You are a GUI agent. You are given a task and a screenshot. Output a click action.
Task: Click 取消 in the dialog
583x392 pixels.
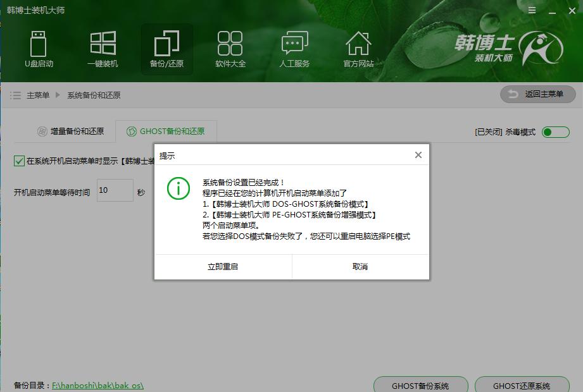pyautogui.click(x=360, y=267)
